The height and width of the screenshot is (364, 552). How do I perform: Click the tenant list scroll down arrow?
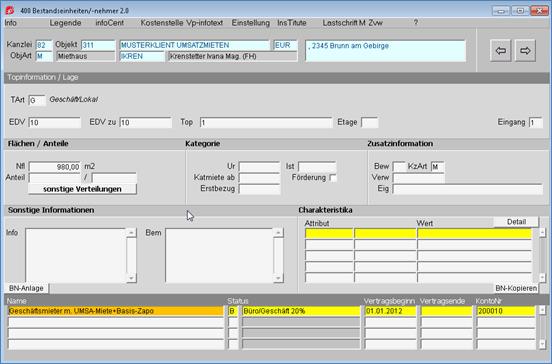coord(542,344)
